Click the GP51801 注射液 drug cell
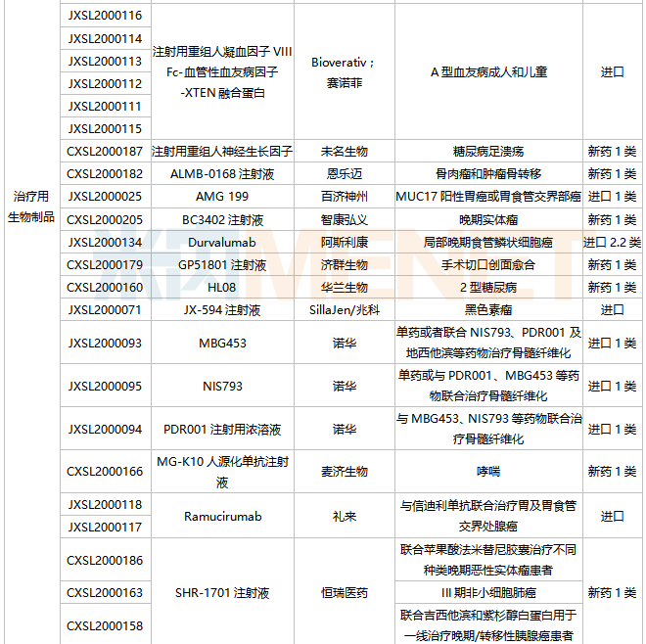The width and height of the screenshot is (646, 644). coord(223,265)
